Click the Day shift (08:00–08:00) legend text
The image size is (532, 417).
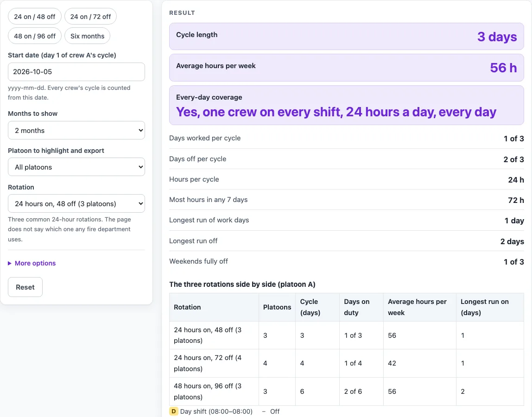(x=216, y=411)
